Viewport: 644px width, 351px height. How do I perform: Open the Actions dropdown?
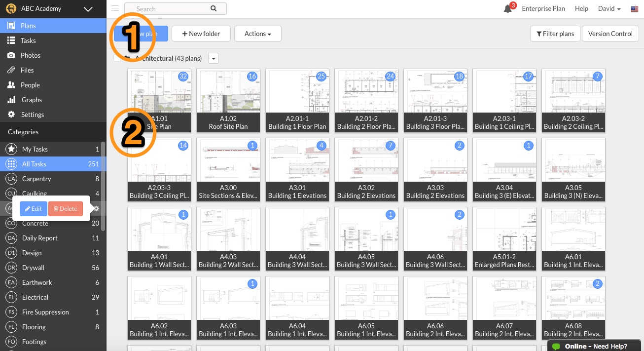click(x=258, y=34)
